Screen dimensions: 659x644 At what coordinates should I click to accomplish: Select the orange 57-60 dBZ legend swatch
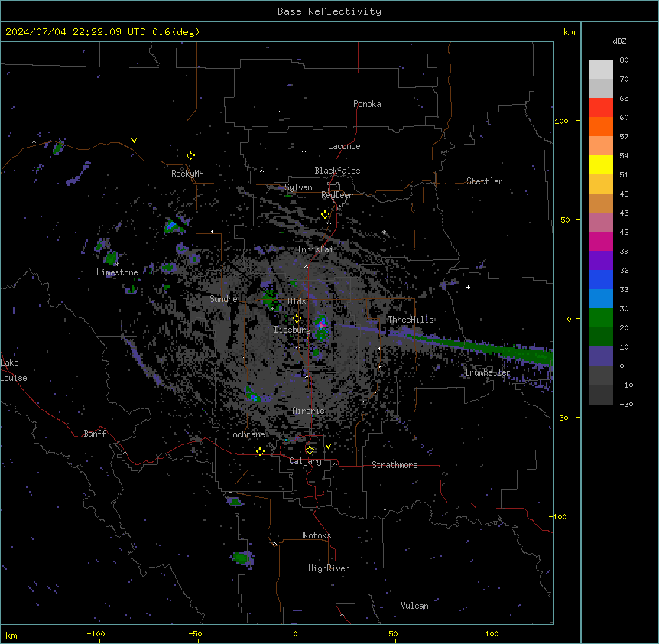tap(601, 126)
